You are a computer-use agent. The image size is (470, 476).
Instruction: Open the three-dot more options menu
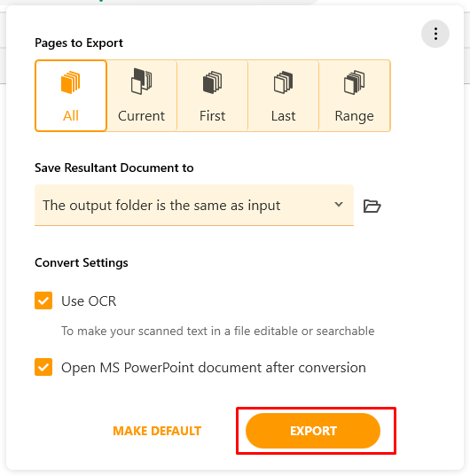(x=435, y=34)
